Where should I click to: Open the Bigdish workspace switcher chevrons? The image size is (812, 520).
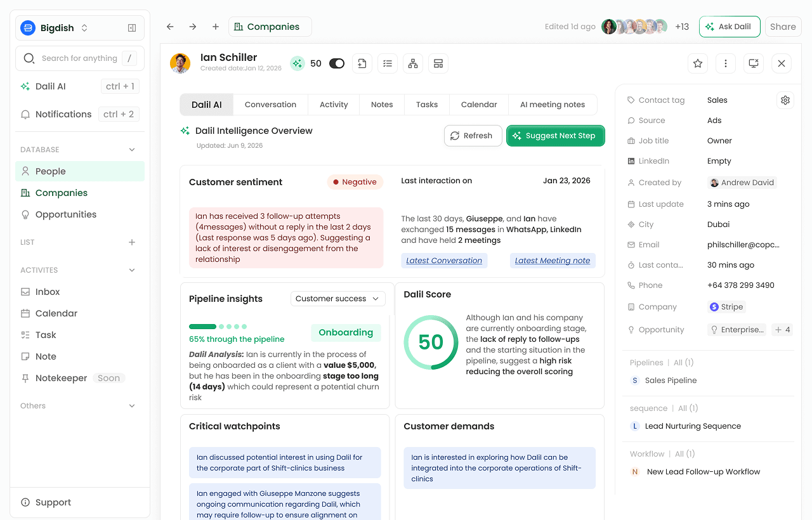pyautogui.click(x=84, y=28)
